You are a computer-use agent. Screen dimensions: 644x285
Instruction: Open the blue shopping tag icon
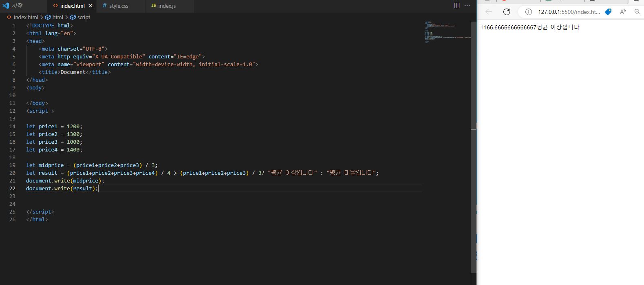(608, 12)
